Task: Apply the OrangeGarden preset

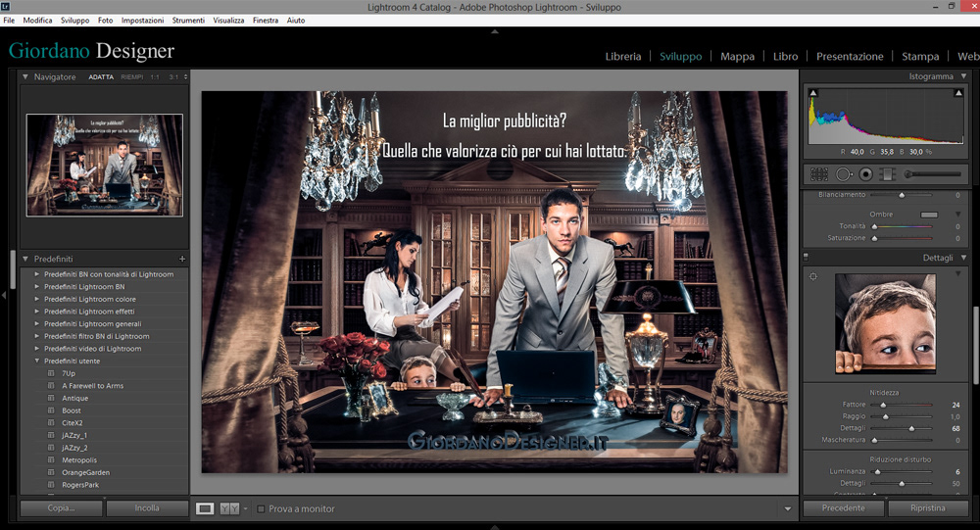Action: coord(85,472)
